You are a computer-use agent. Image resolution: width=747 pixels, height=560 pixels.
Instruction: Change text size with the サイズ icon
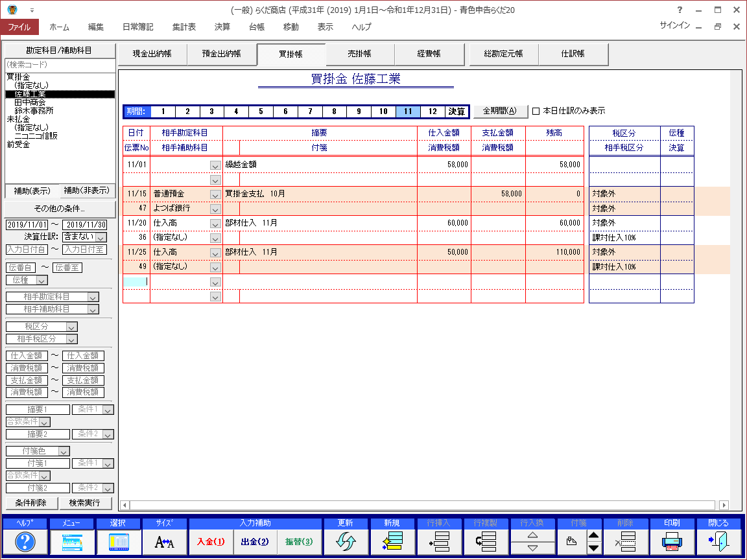tap(164, 542)
